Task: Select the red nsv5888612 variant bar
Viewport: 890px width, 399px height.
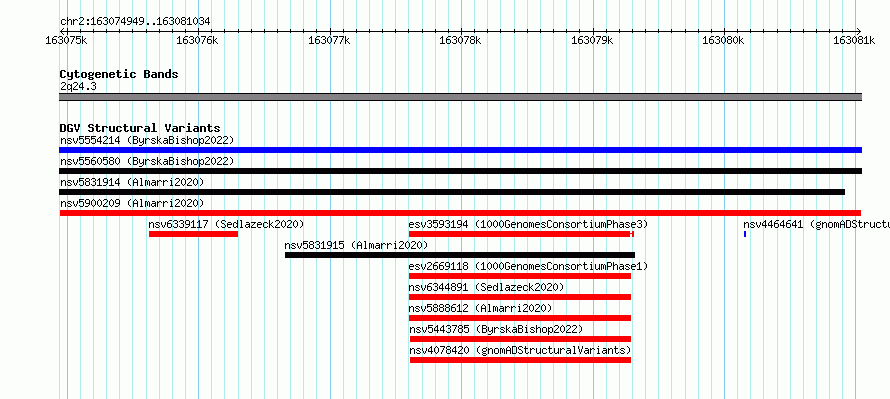Action: (x=520, y=318)
